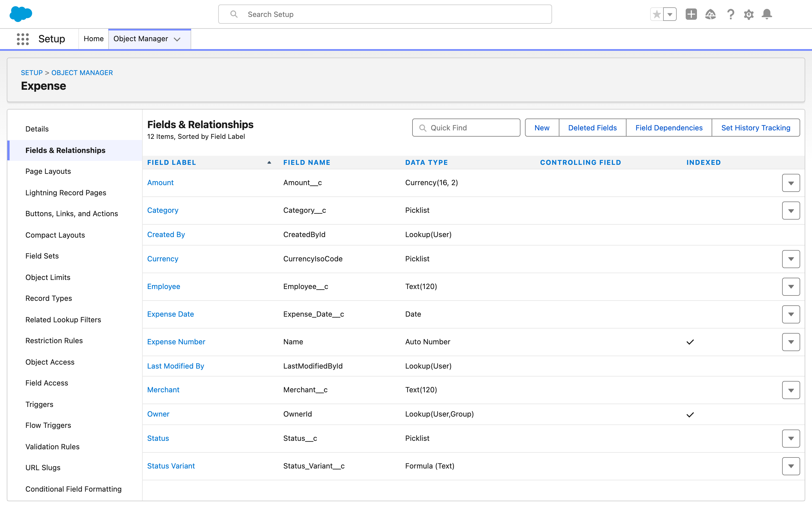812x508 pixels.
Task: Expand the Currency row actions dropdown
Action: click(791, 259)
